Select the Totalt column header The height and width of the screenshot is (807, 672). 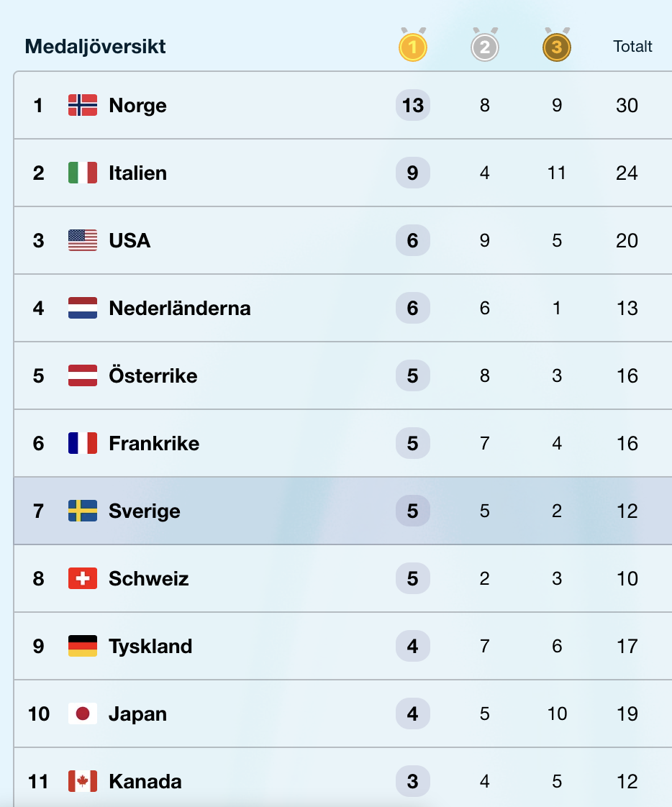632,47
